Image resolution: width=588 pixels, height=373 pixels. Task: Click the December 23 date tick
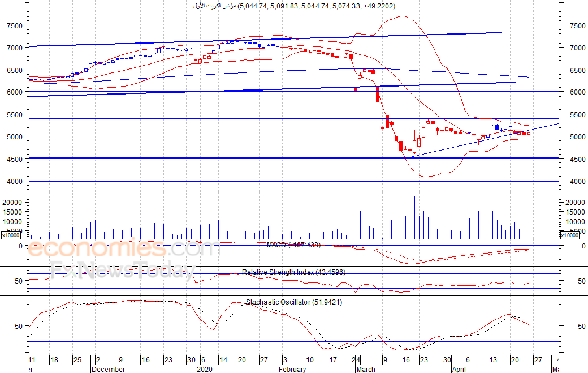coord(168,360)
